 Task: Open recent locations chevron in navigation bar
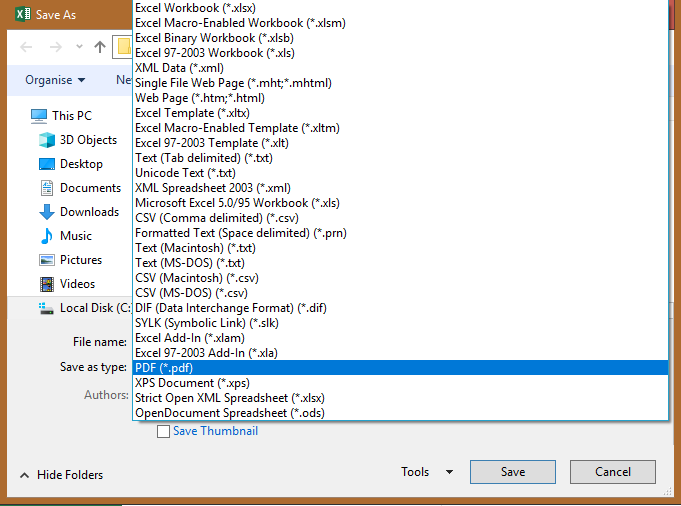click(x=79, y=46)
